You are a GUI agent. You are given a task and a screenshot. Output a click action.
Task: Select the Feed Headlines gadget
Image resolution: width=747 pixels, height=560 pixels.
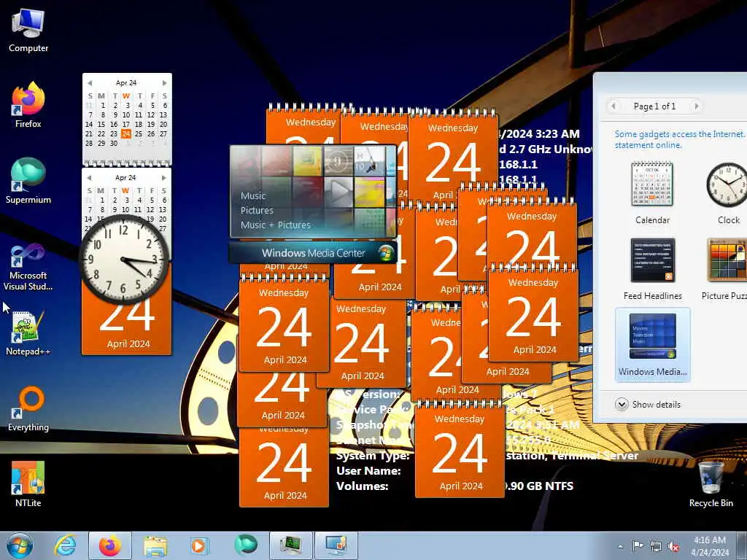point(652,269)
